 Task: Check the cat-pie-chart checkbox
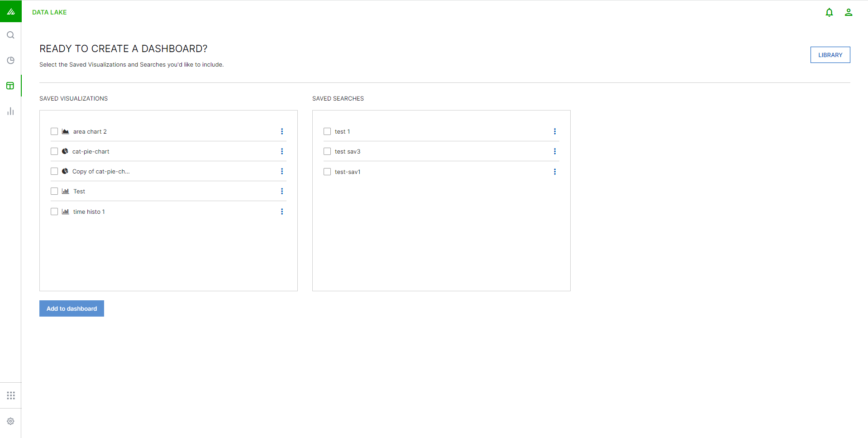54,151
